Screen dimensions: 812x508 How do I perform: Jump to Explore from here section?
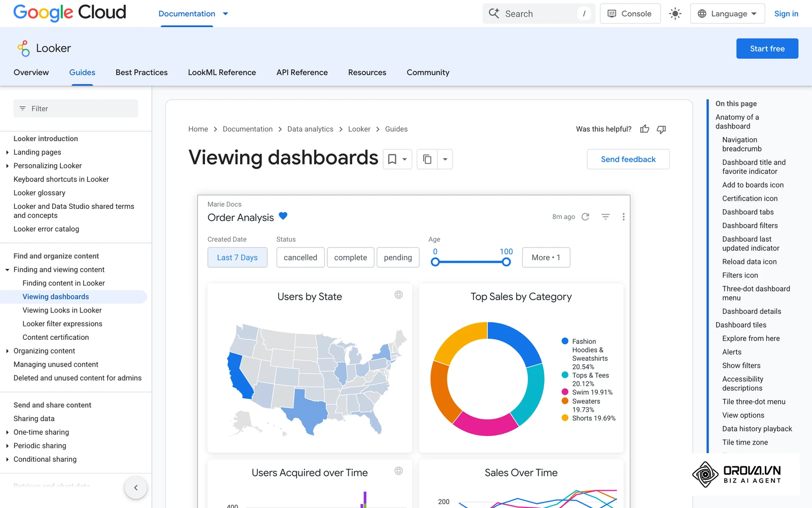(x=751, y=339)
